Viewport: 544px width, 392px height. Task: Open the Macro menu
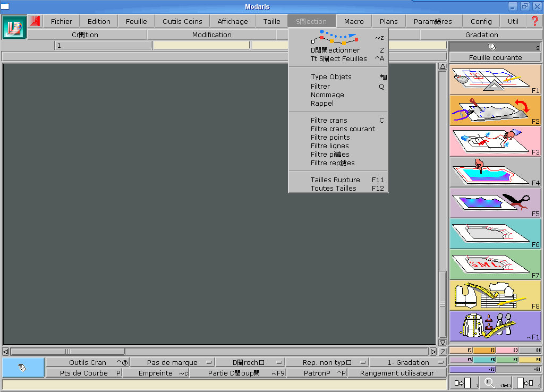(354, 21)
